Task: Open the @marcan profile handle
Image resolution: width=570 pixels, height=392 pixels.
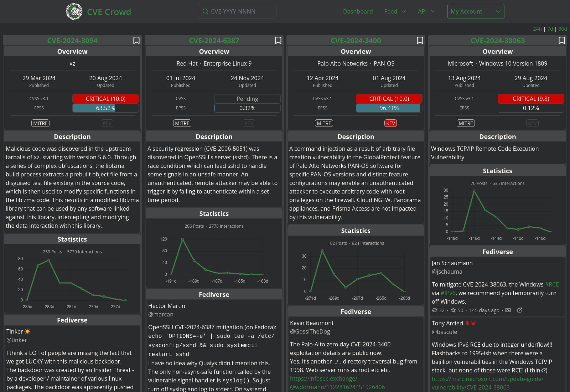Action: point(161,314)
